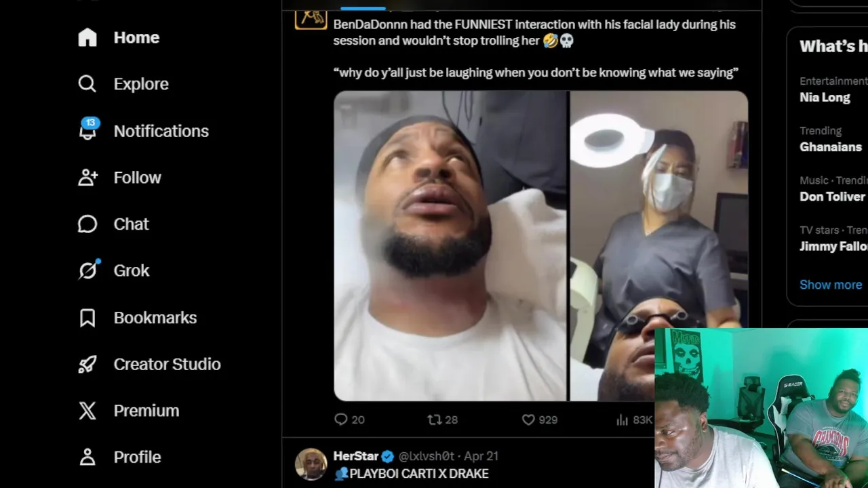Reply to the post with 20 comments
The height and width of the screenshot is (488, 868).
(x=341, y=420)
